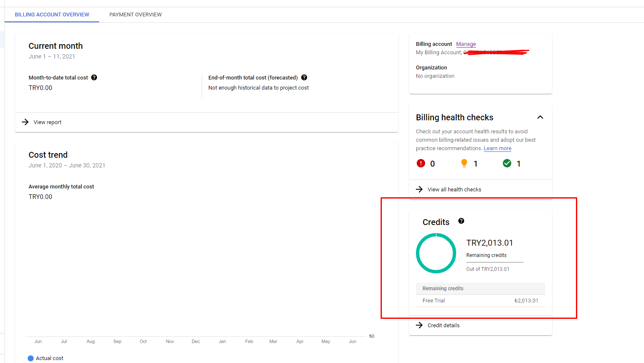This screenshot has height=363, width=644.
Task: Click the Free Trial credits row
Action: tap(481, 301)
